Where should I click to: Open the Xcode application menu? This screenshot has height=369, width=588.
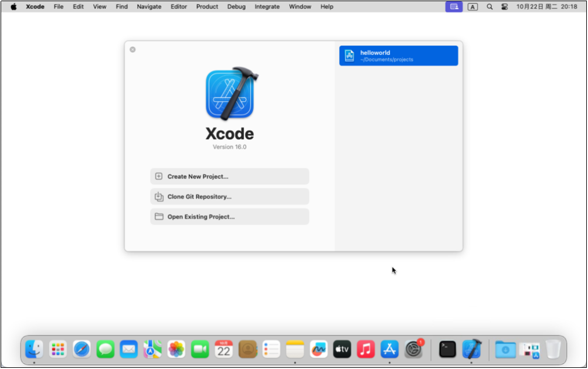coord(35,7)
